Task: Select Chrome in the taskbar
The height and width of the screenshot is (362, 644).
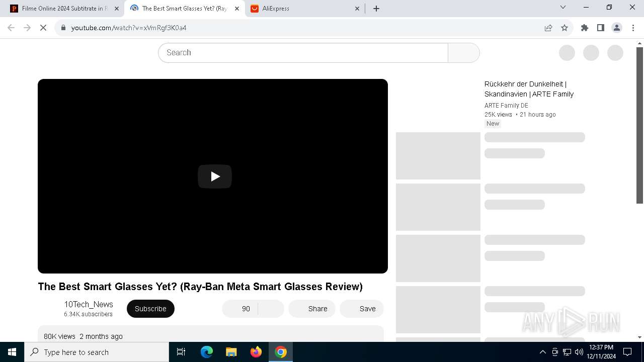Action: [281, 352]
